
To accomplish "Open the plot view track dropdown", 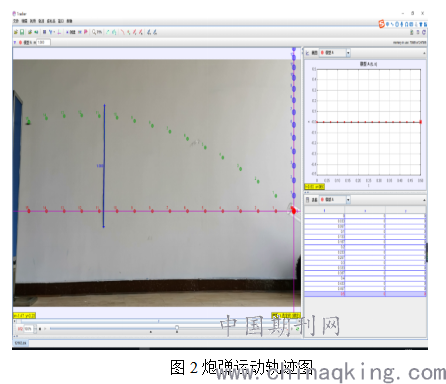I will [348, 53].
